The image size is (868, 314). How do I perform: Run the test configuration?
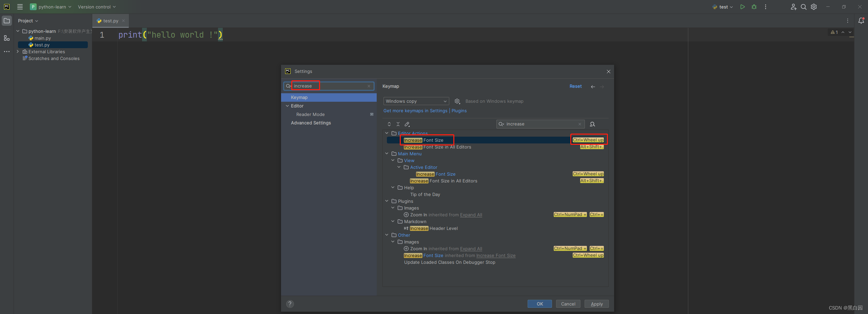pos(743,7)
